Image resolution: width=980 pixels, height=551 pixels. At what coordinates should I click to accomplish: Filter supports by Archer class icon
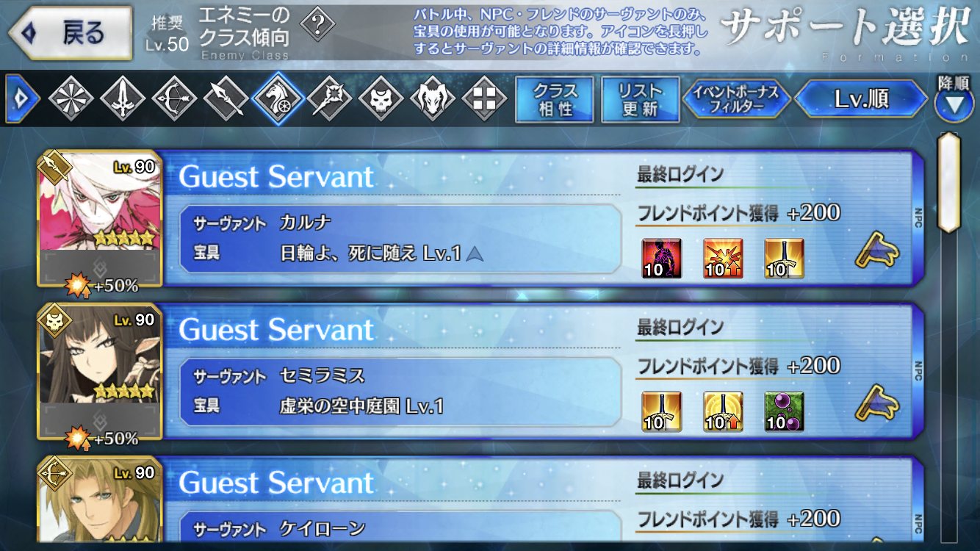[175, 98]
